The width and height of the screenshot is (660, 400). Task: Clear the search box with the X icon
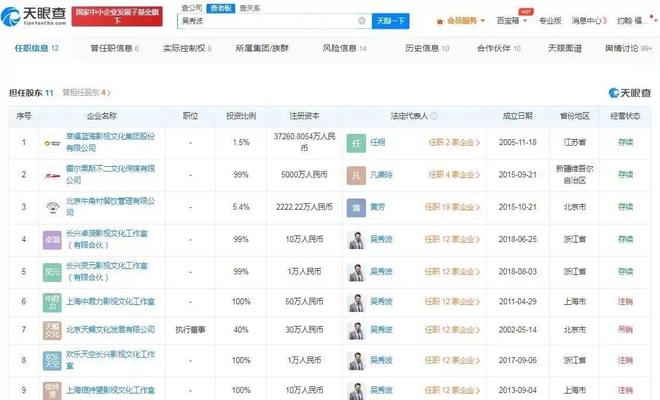362,21
